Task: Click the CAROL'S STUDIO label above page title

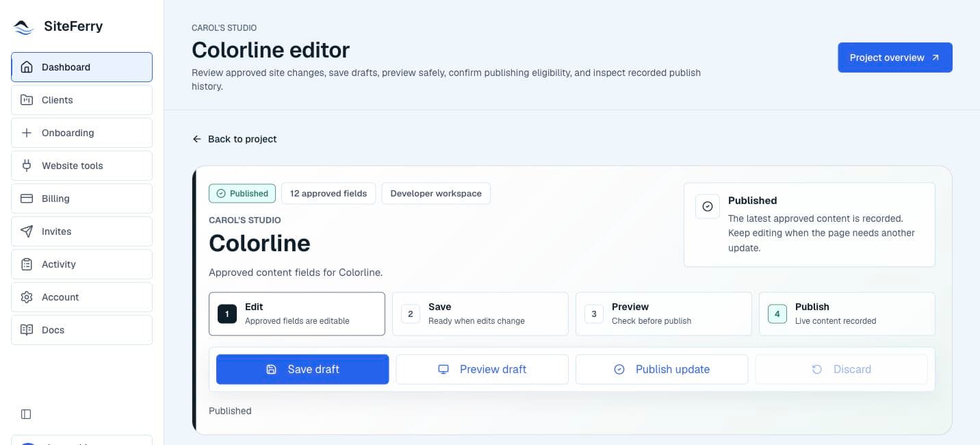Action: click(224, 28)
